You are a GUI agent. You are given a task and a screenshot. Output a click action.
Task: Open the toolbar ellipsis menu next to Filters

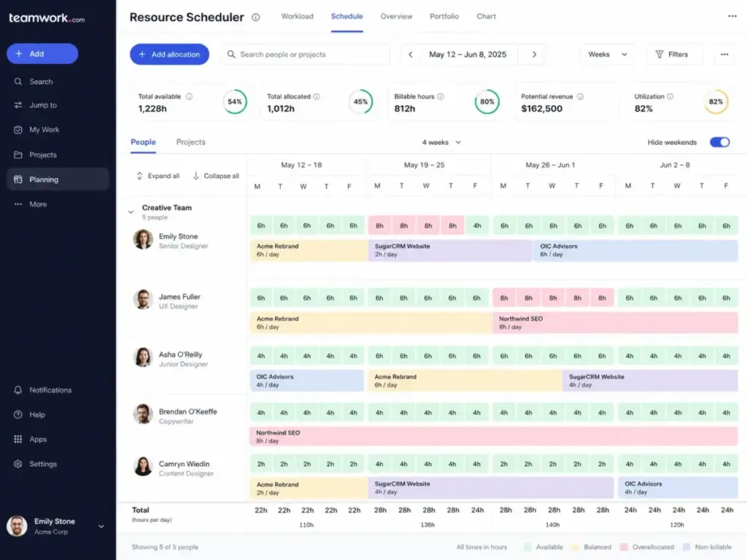click(724, 54)
